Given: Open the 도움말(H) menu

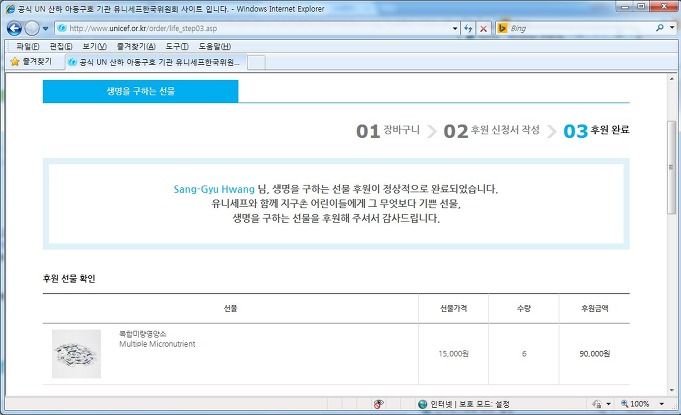Looking at the screenshot, I should point(215,46).
